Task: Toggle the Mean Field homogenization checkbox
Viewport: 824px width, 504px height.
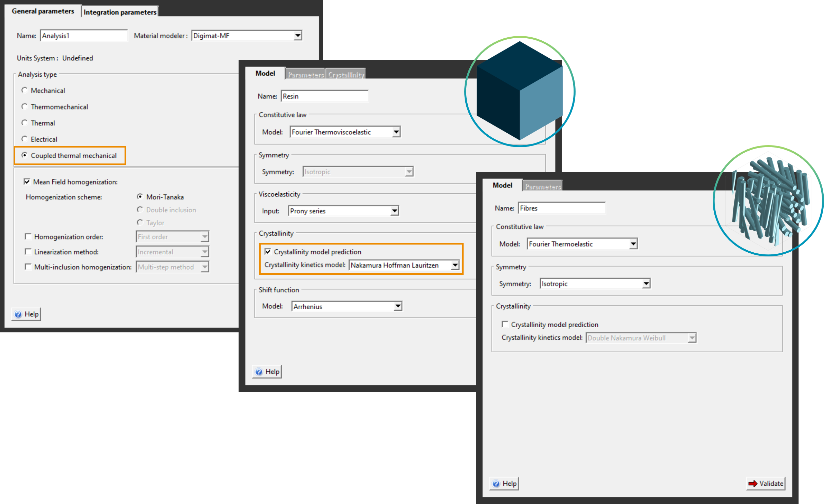Action: (x=27, y=182)
